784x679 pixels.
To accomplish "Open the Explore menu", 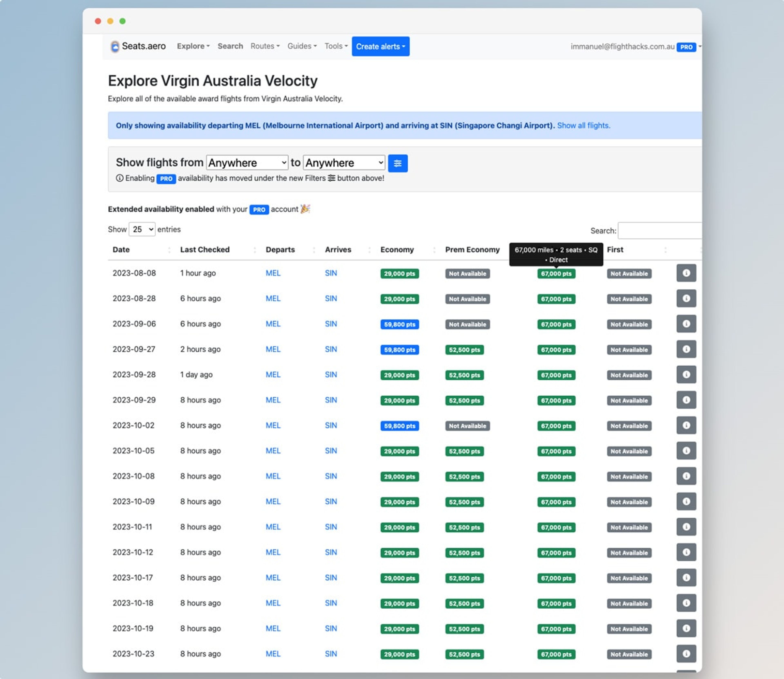I will tap(193, 46).
